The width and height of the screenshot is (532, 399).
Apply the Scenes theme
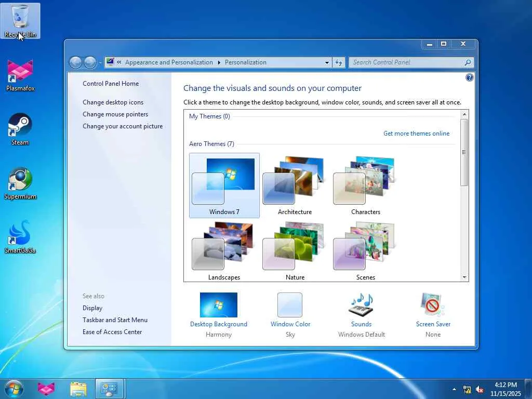click(x=365, y=251)
